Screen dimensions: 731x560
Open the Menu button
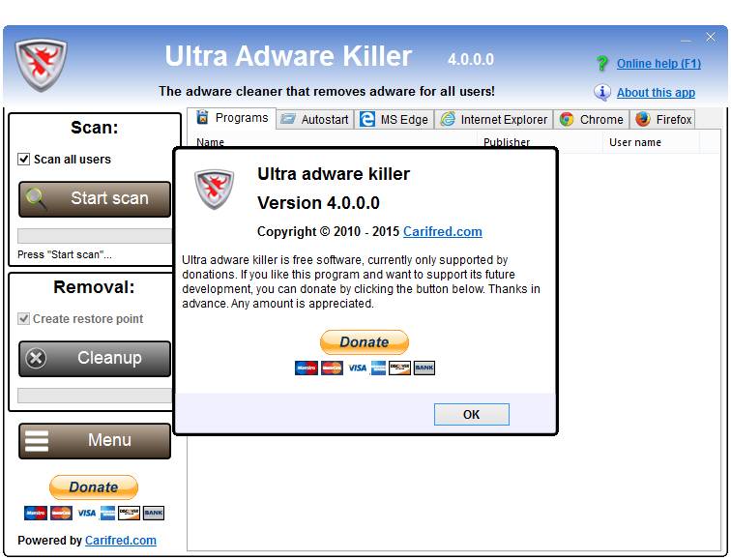pyautogui.click(x=95, y=441)
